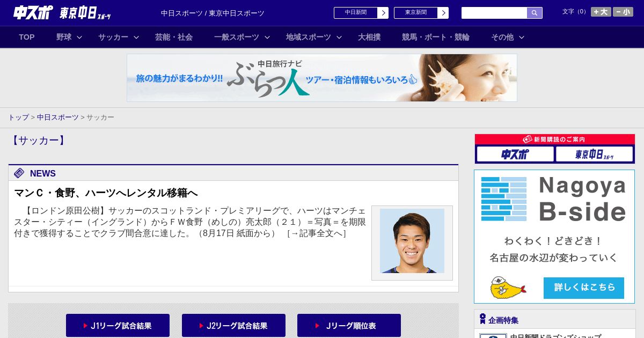Open 地域スポーツ menu item
644x338 pixels.
pos(309,37)
